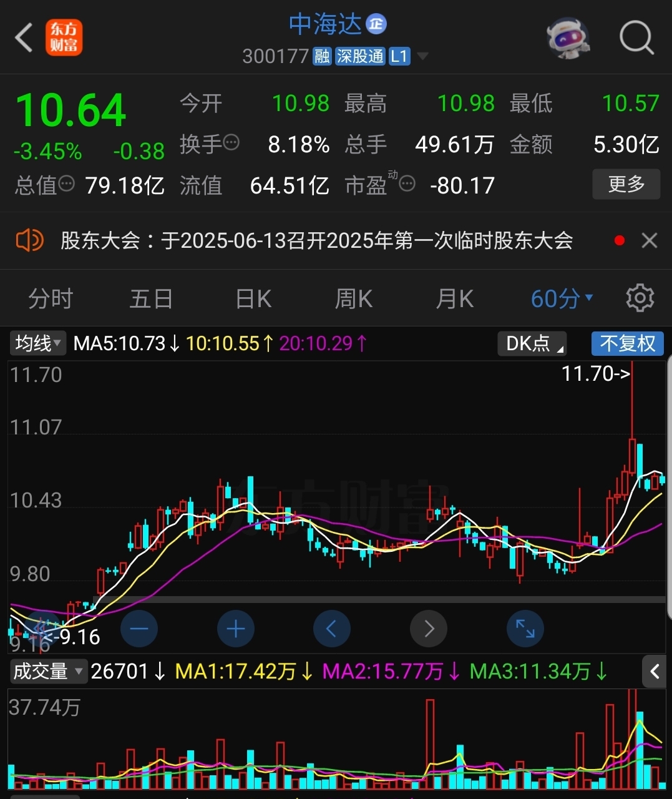Tap the stock name 中海达

[x=325, y=24]
